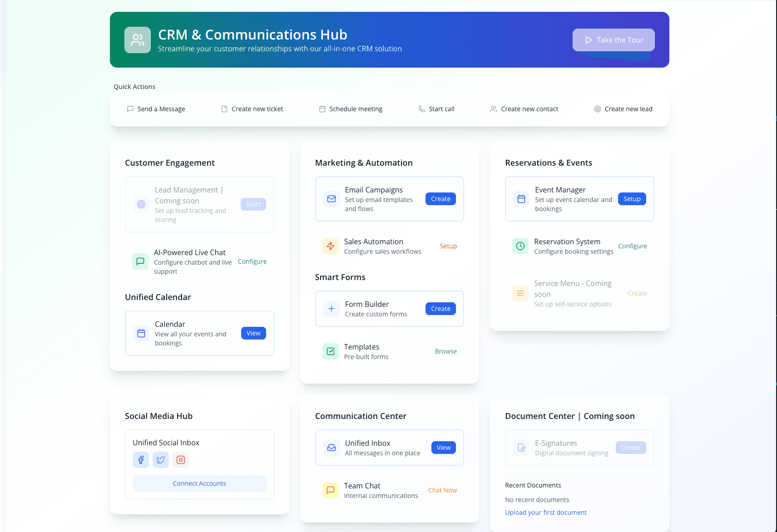This screenshot has height=532, width=777.
Task: Click Browse next to Templates
Action: (445, 351)
